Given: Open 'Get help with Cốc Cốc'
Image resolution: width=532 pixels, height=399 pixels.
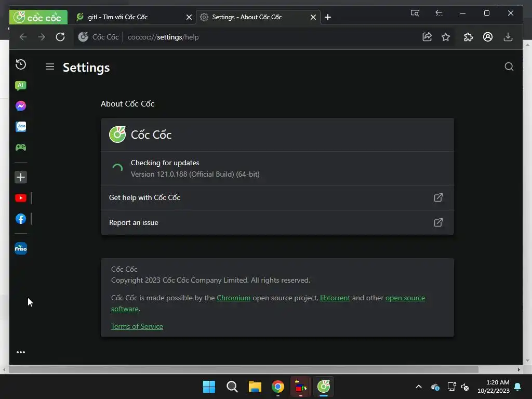Looking at the screenshot, I should [277, 197].
